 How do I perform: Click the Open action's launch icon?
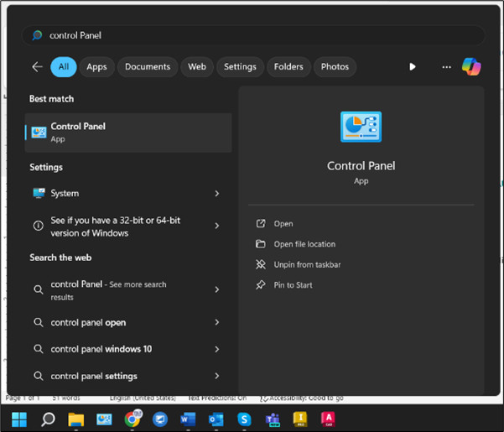pyautogui.click(x=261, y=223)
